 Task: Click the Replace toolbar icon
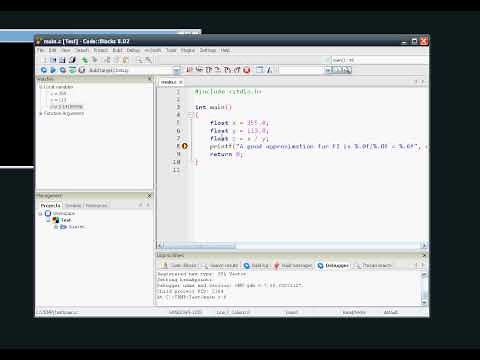(148, 60)
